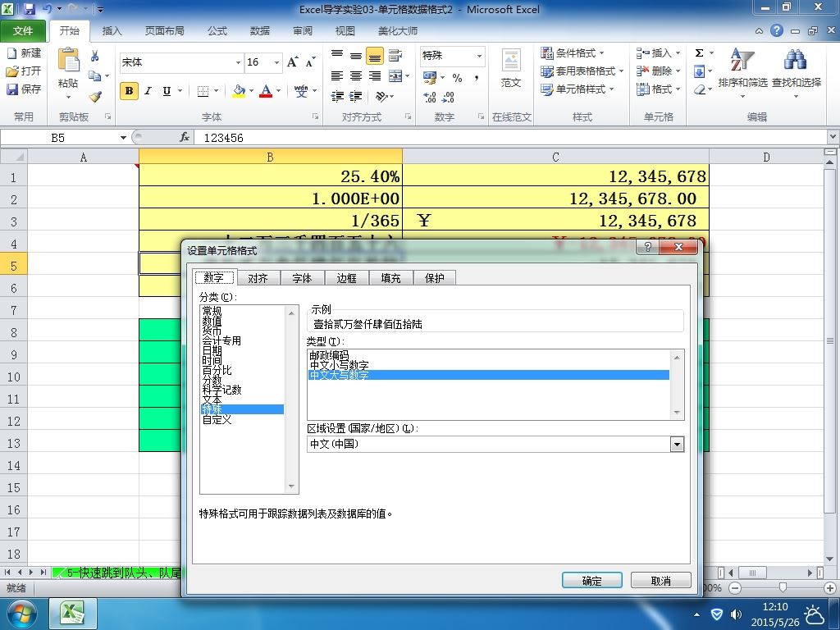Toggle Middle Align
The width and height of the screenshot is (840, 630).
pyautogui.click(x=356, y=55)
